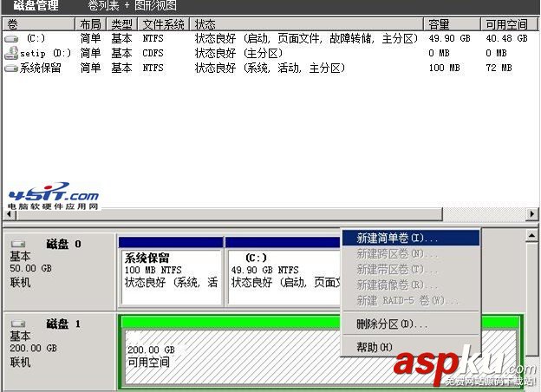
Task: Select New Simple Volume menu entry
Action: (411, 238)
